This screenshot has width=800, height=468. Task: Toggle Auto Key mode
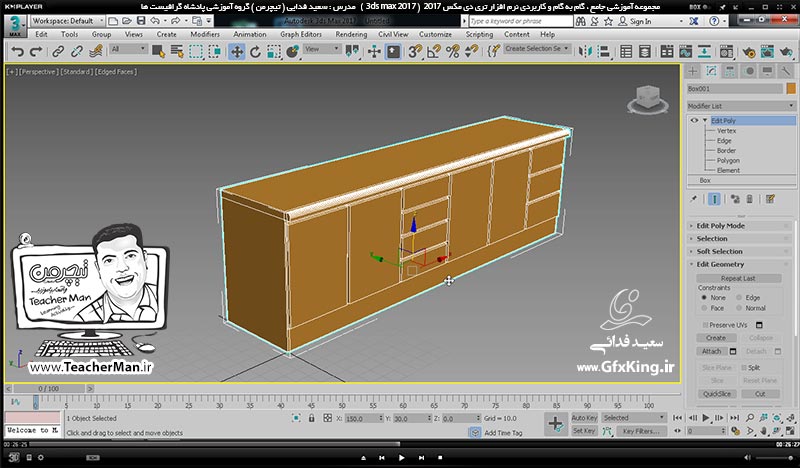coord(584,418)
